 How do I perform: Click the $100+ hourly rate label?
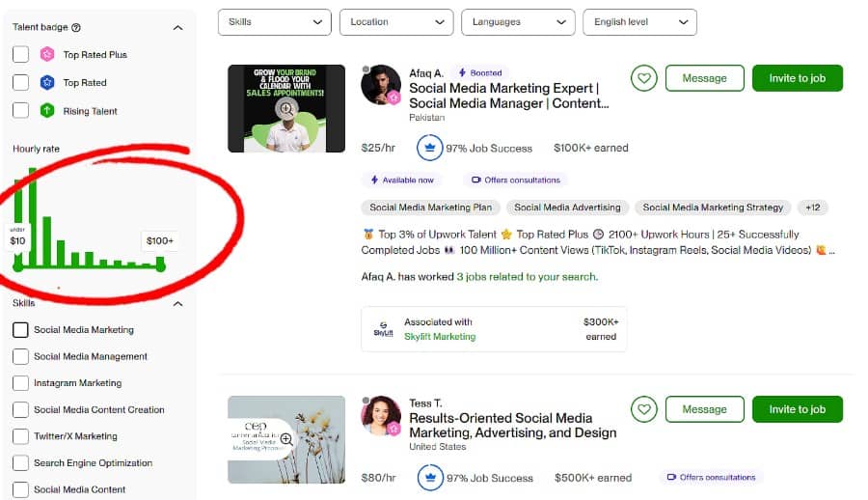pos(160,241)
